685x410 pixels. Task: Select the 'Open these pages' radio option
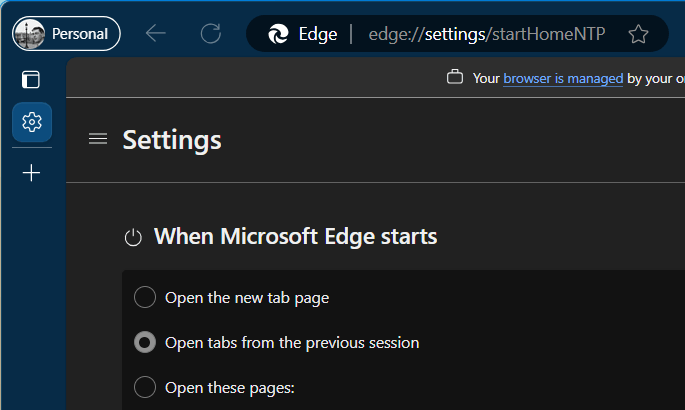click(145, 388)
